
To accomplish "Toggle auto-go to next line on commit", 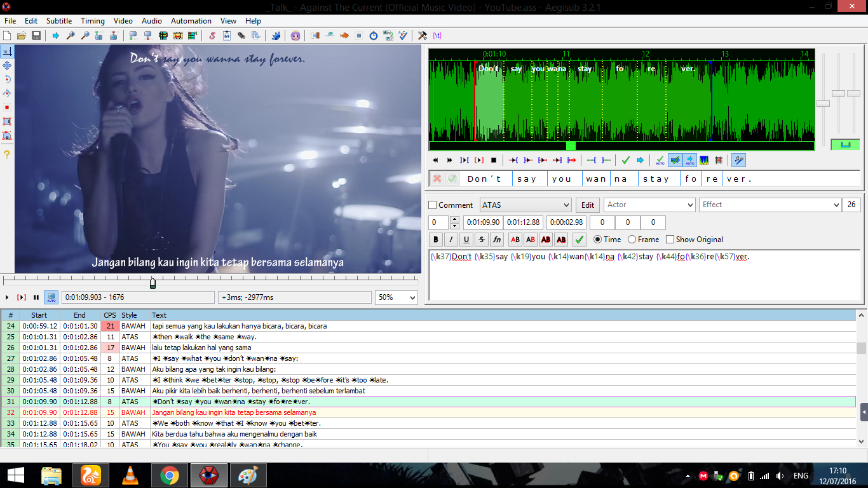I will [675, 160].
